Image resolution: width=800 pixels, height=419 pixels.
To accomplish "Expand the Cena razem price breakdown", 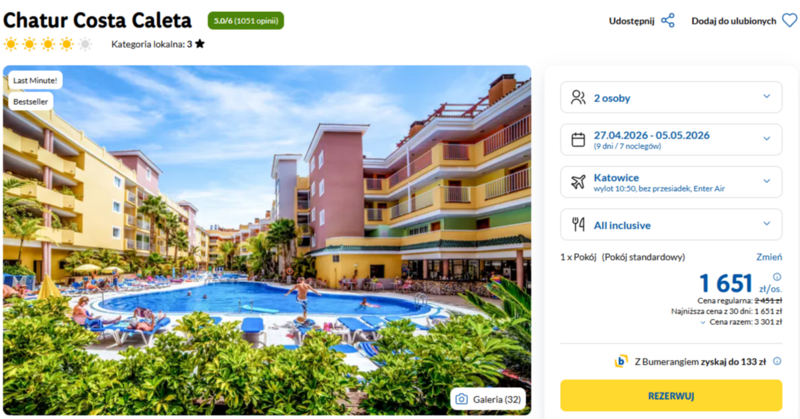I will tap(741, 322).
